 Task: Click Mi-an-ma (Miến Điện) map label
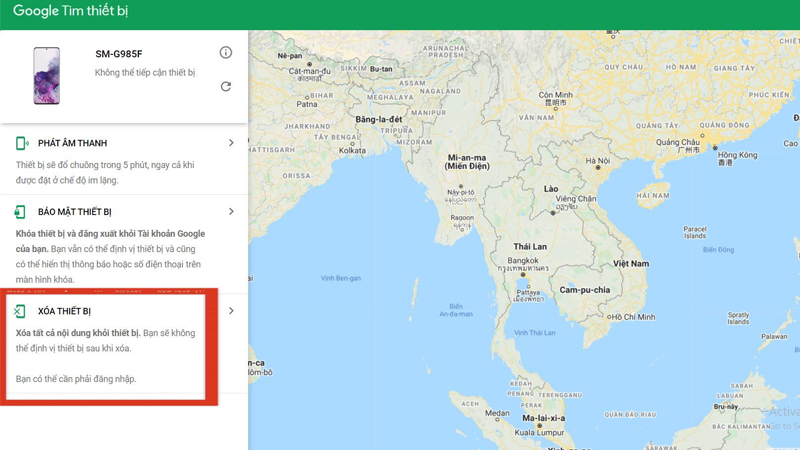pyautogui.click(x=467, y=162)
